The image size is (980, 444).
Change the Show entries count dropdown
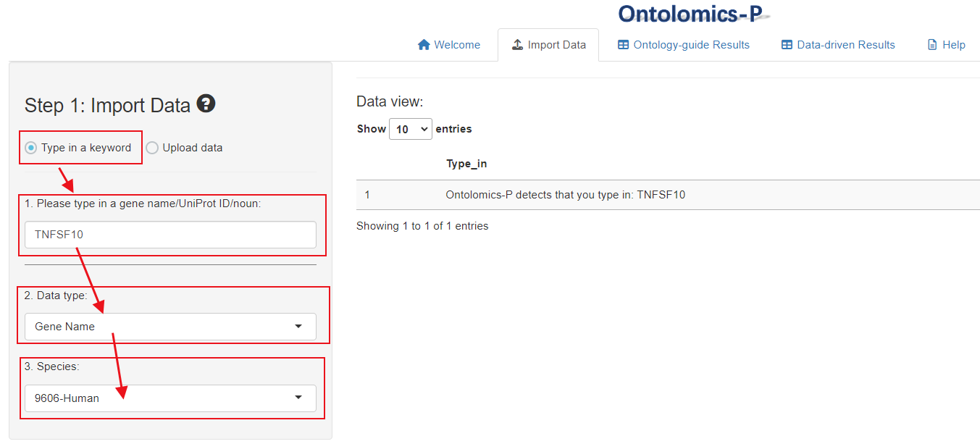tap(411, 129)
